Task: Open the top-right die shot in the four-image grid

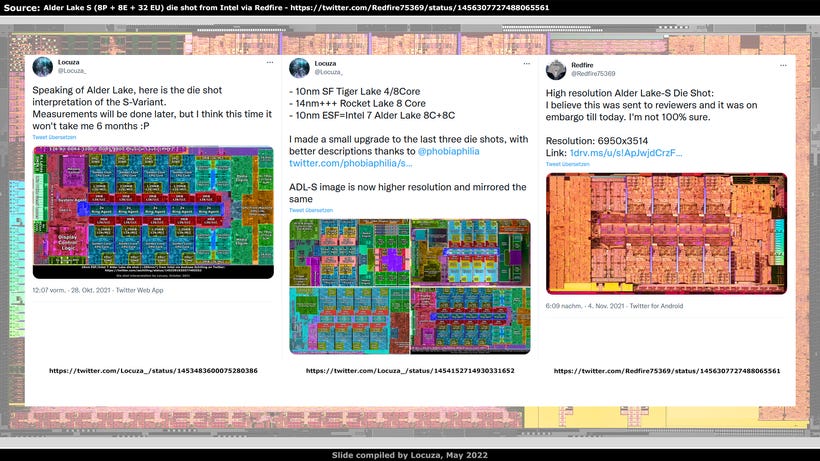Action: 471,252
